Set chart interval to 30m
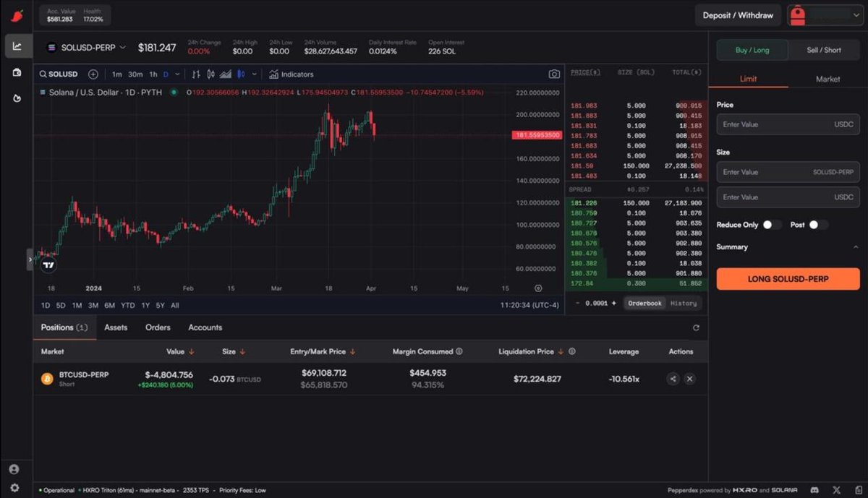The height and width of the screenshot is (498, 868). pos(135,74)
